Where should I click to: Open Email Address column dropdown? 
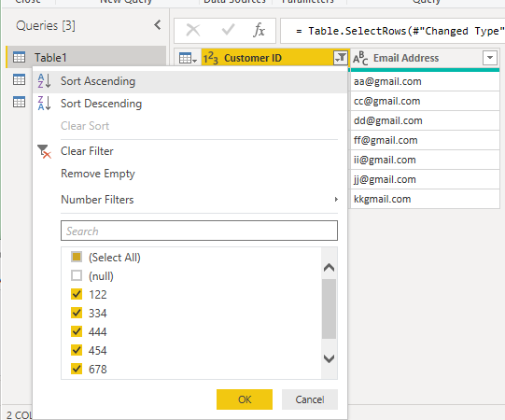coord(490,58)
